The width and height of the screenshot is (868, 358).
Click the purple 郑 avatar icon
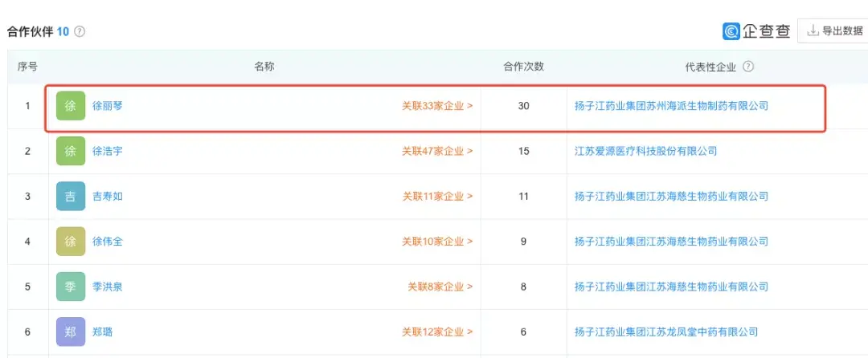coord(71,332)
